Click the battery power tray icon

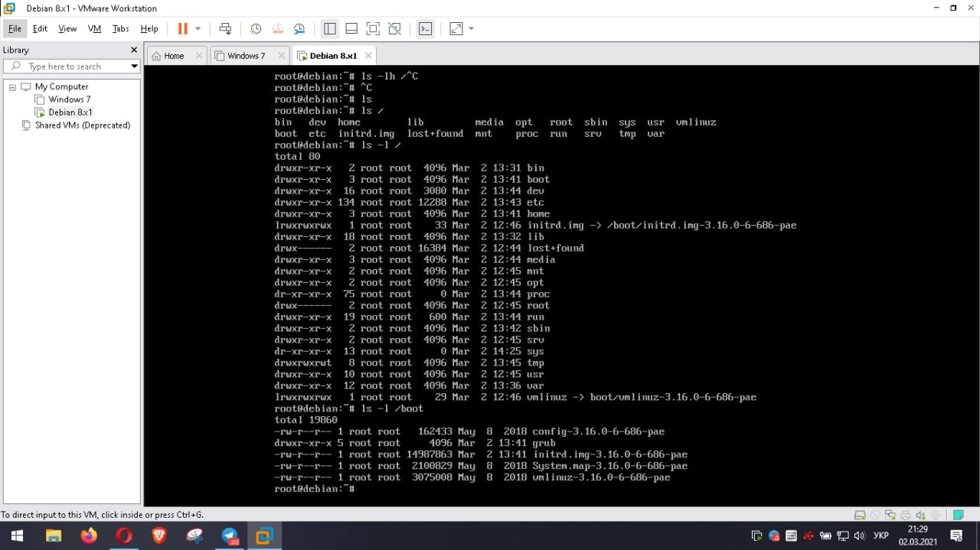826,535
